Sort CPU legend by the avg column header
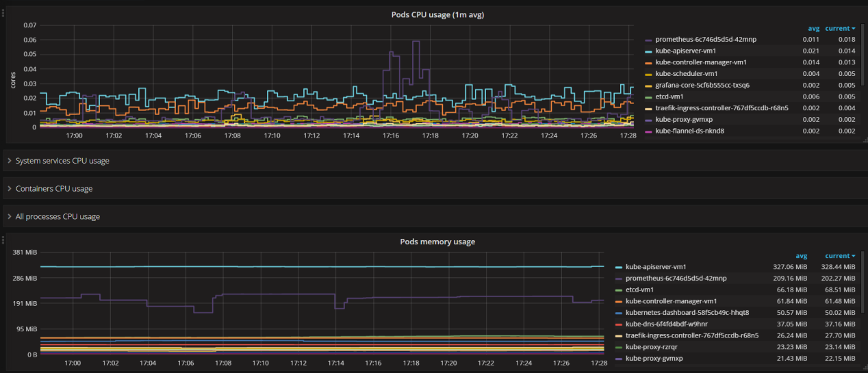 [814, 29]
